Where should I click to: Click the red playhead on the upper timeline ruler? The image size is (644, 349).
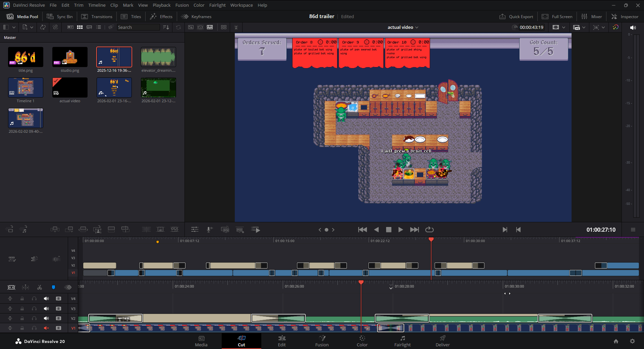pyautogui.click(x=431, y=239)
